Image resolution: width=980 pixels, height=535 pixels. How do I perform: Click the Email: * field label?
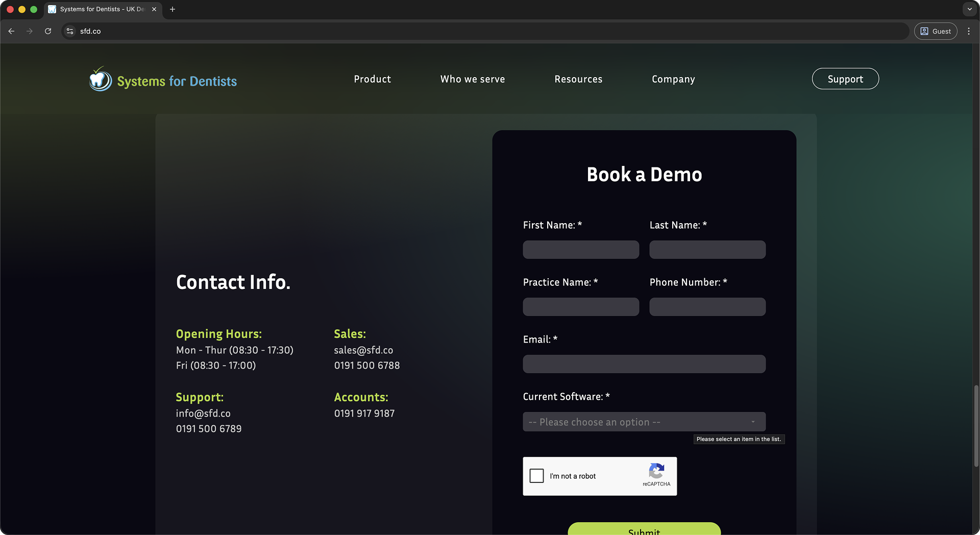540,339
